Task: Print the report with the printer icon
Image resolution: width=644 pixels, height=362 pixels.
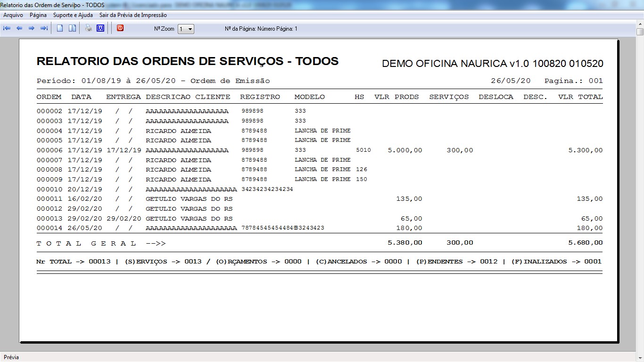Action: point(88,28)
